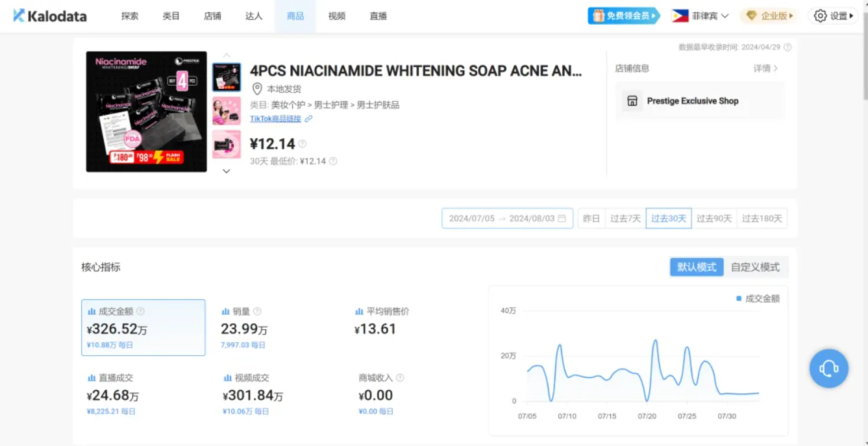Select the 成交金额 metric card
Screen dimensions: 868x446
point(143,327)
